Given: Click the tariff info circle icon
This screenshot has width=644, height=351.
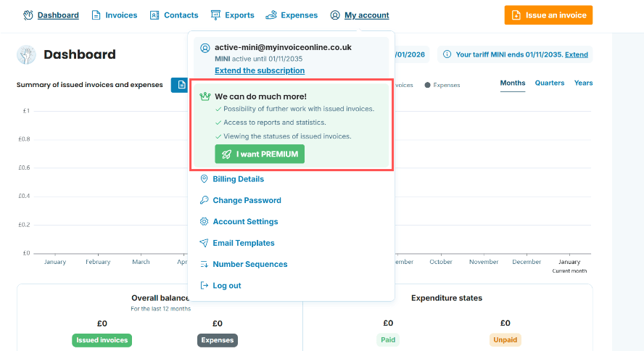Looking at the screenshot, I should pyautogui.click(x=447, y=54).
